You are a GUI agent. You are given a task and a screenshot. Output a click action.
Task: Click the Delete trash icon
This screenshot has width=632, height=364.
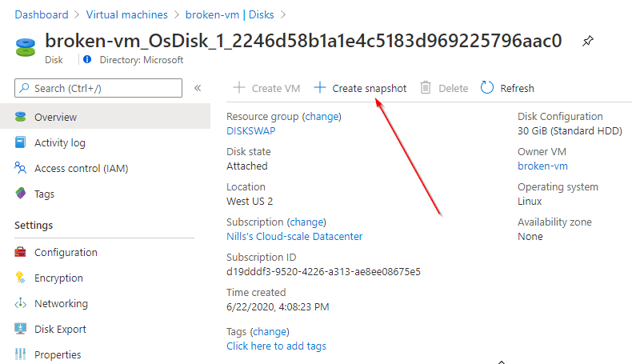point(426,88)
